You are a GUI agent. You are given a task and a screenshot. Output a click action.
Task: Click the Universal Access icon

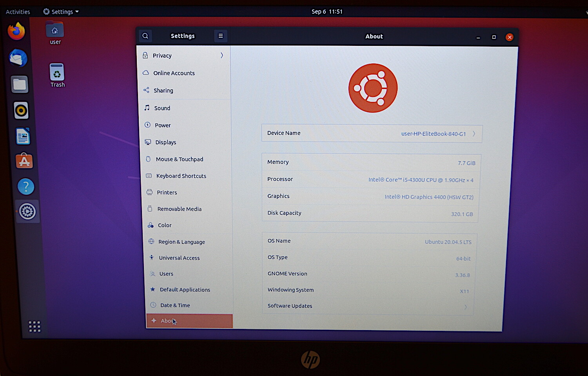pos(152,258)
